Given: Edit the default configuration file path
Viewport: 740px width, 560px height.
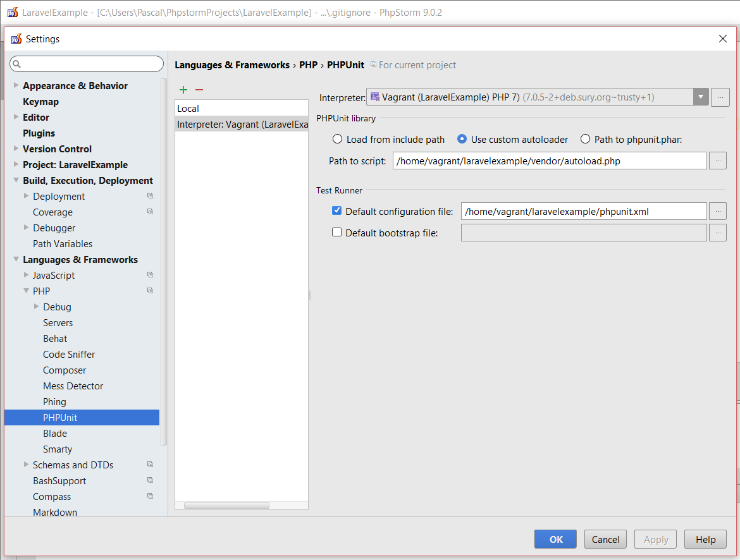Looking at the screenshot, I should [584, 211].
